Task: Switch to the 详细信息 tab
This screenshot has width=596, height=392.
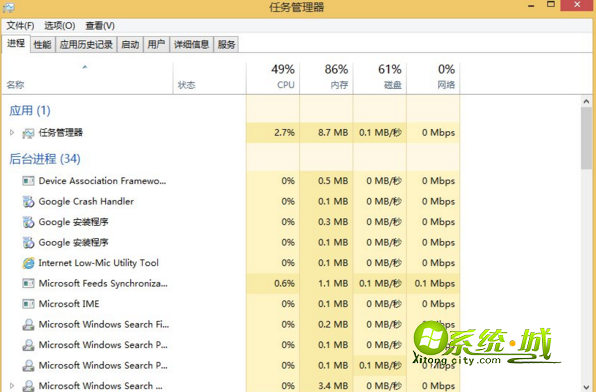Action: tap(191, 44)
